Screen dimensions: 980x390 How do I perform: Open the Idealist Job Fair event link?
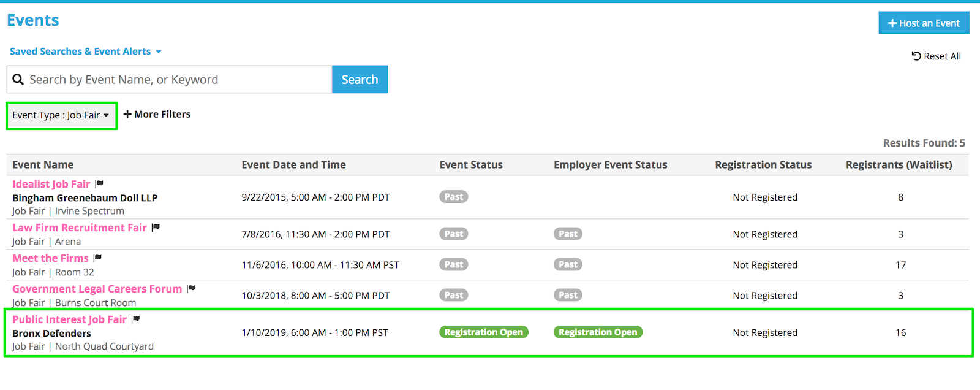click(51, 184)
